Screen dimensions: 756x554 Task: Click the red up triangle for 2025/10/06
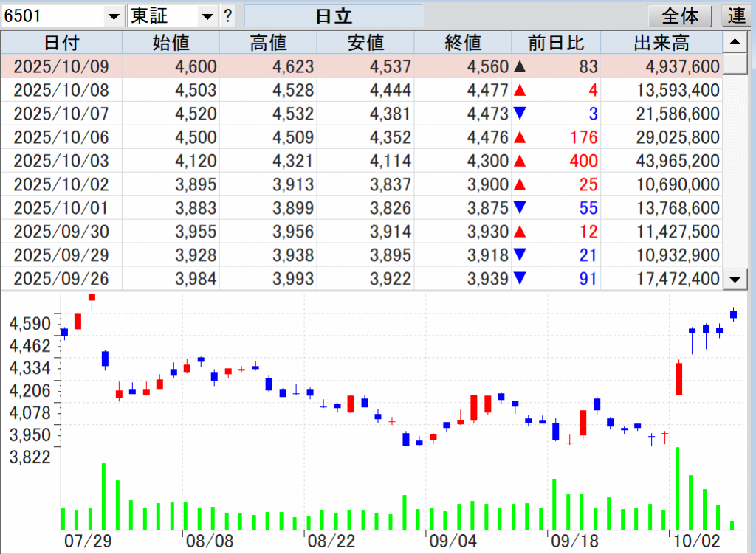[x=520, y=138]
